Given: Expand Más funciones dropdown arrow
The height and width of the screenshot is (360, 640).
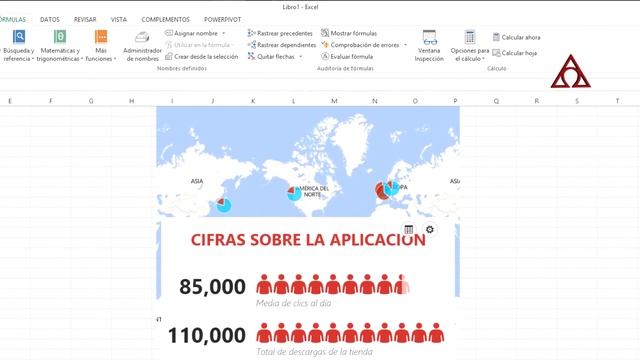Looking at the screenshot, I should click(115, 59).
